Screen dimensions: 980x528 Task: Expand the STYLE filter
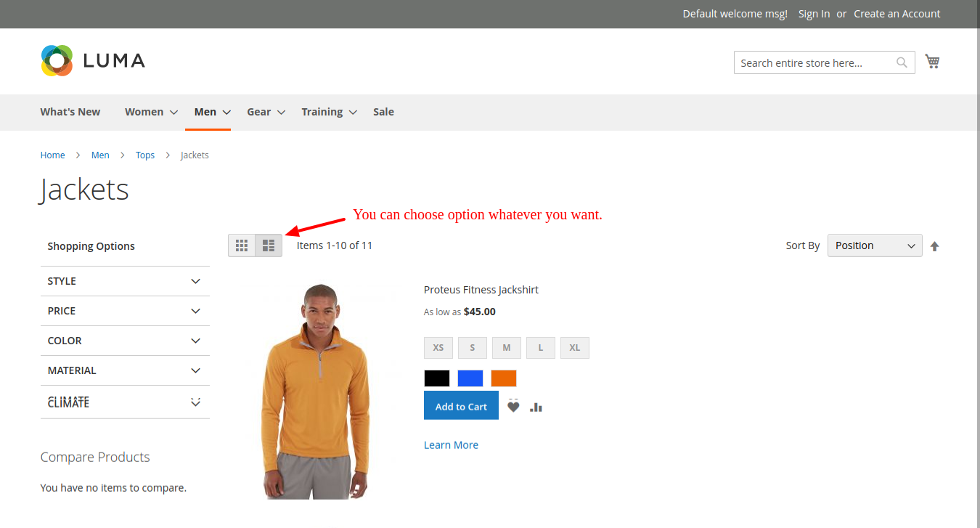point(125,281)
